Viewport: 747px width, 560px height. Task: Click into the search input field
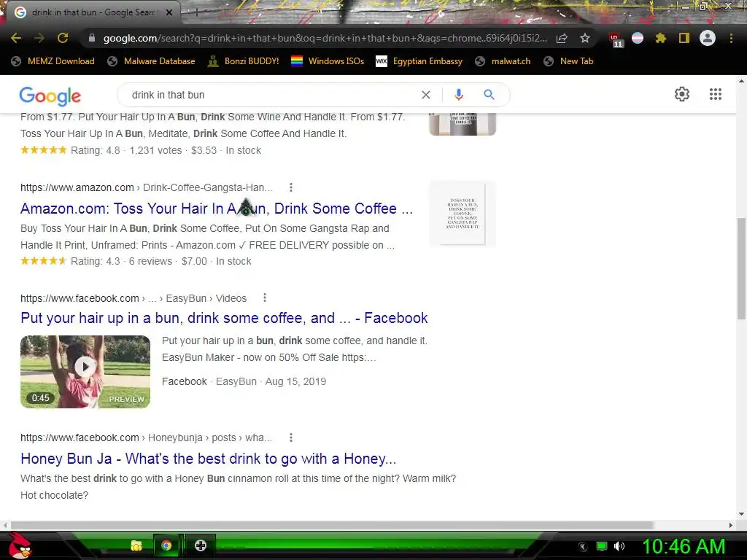(x=271, y=95)
